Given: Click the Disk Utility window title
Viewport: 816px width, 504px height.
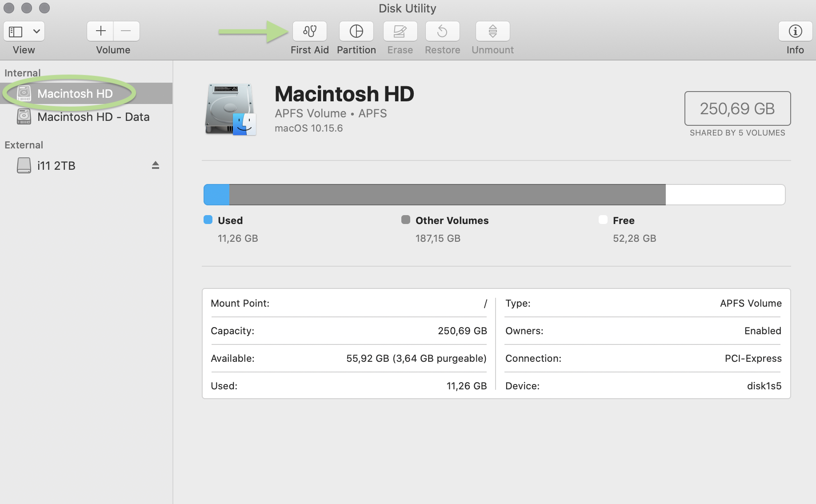Looking at the screenshot, I should pyautogui.click(x=407, y=8).
